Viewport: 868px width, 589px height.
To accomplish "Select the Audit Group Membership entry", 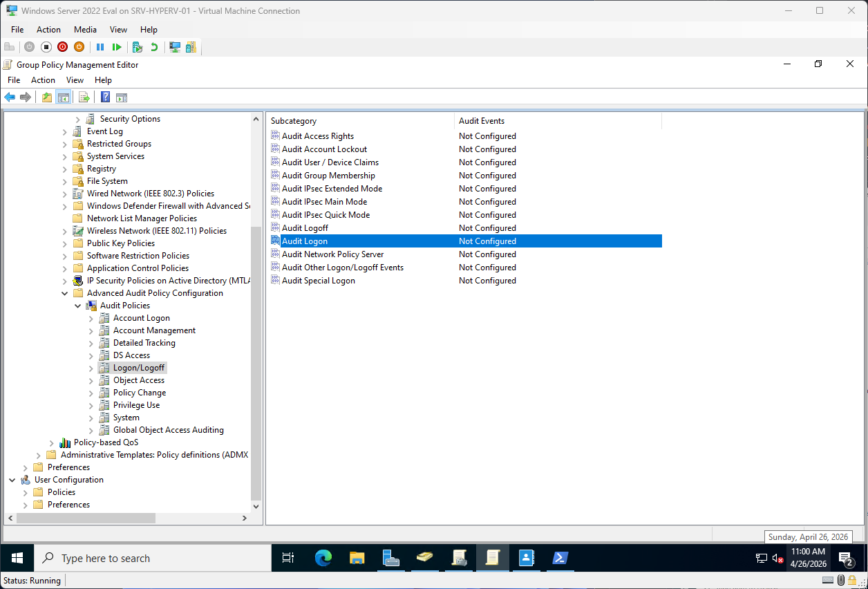I will click(x=328, y=176).
